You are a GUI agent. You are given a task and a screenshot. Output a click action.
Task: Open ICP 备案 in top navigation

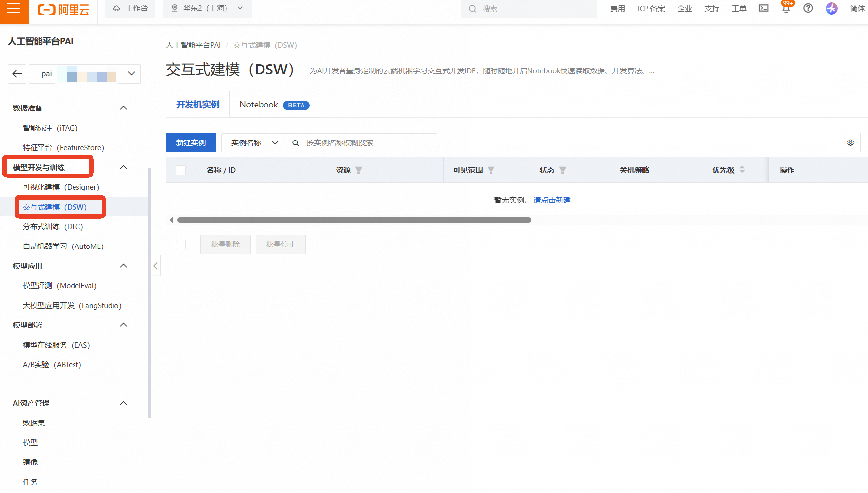[x=651, y=9]
